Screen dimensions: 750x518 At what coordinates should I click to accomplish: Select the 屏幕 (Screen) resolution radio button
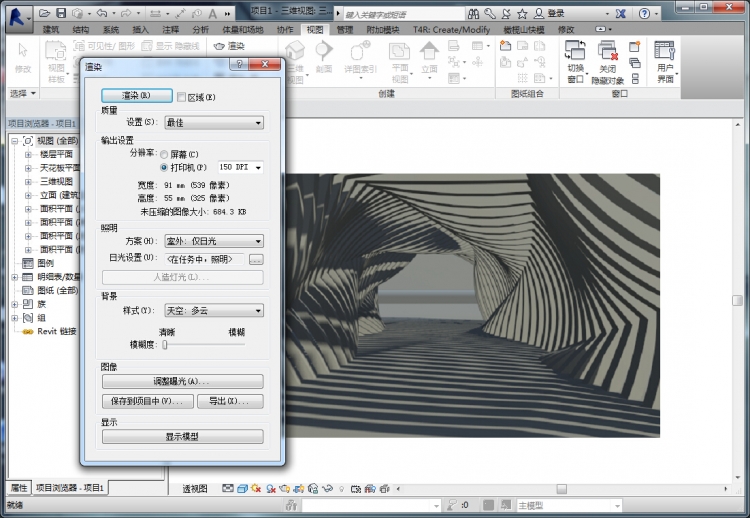[x=165, y=154]
